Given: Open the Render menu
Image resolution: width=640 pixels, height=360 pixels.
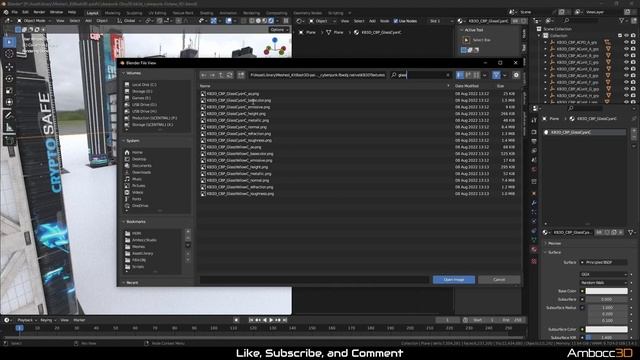Looking at the screenshot, I should [x=39, y=12].
